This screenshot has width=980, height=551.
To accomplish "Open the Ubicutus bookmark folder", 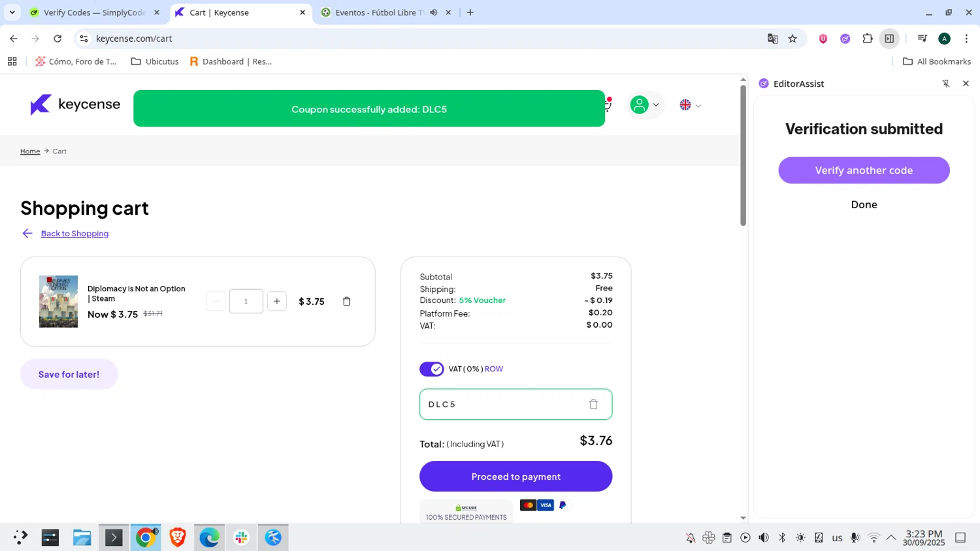I will [x=155, y=61].
